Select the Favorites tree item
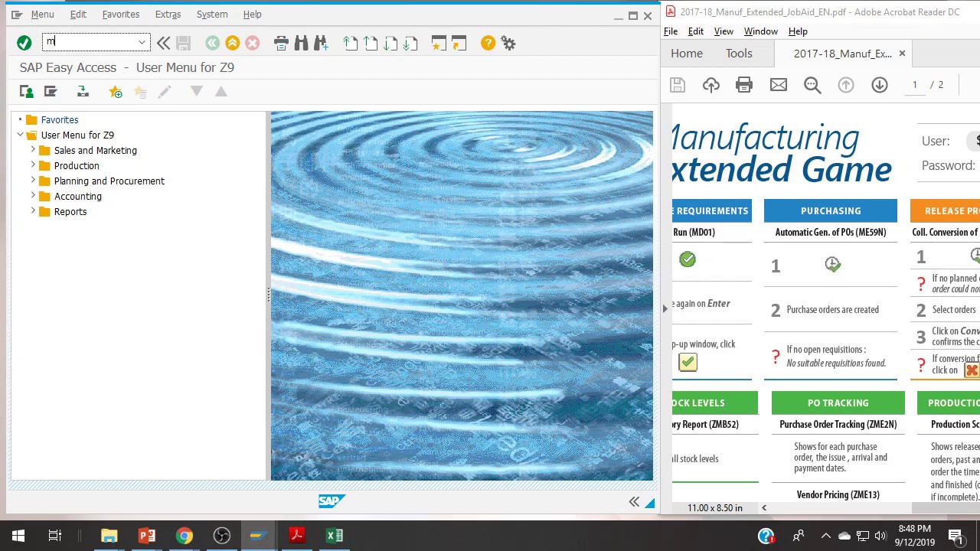The width and height of the screenshot is (980, 551). click(x=60, y=120)
